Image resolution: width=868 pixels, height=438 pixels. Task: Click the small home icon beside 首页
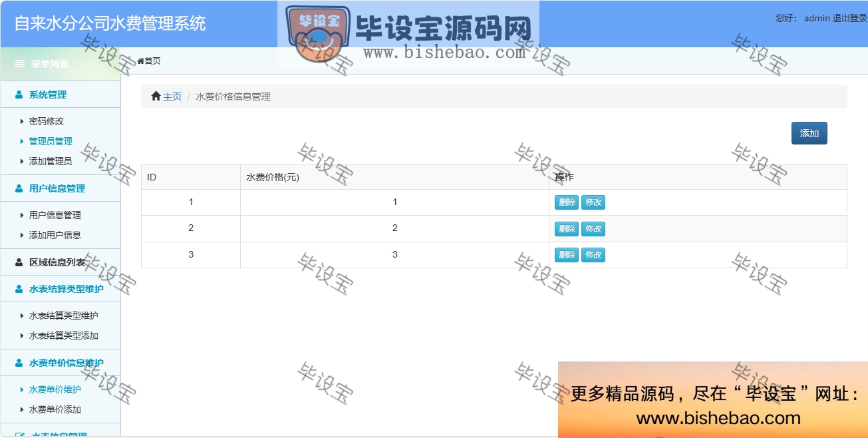(x=141, y=61)
